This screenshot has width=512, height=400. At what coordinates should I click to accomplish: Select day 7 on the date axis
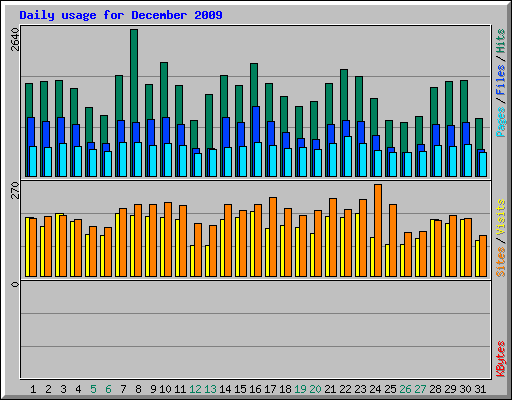coord(123,389)
